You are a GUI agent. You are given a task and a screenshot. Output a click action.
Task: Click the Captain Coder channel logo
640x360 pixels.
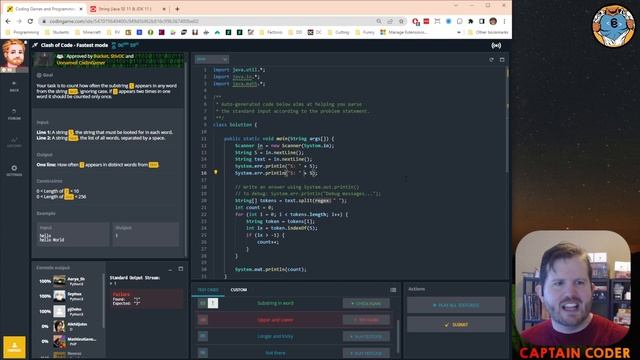click(x=613, y=26)
